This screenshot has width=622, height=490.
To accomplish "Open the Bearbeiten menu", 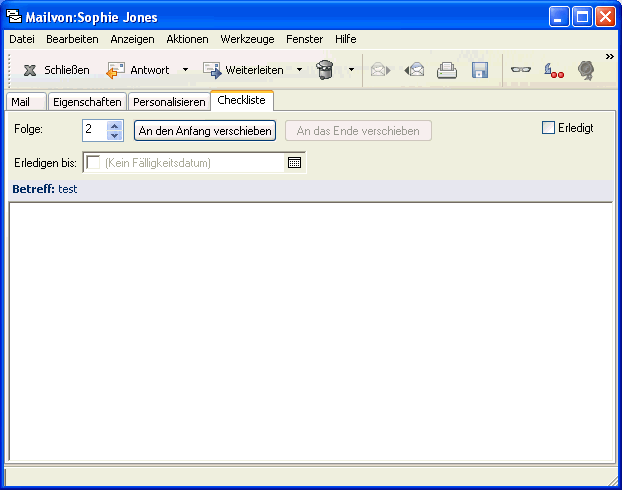I will [72, 39].
